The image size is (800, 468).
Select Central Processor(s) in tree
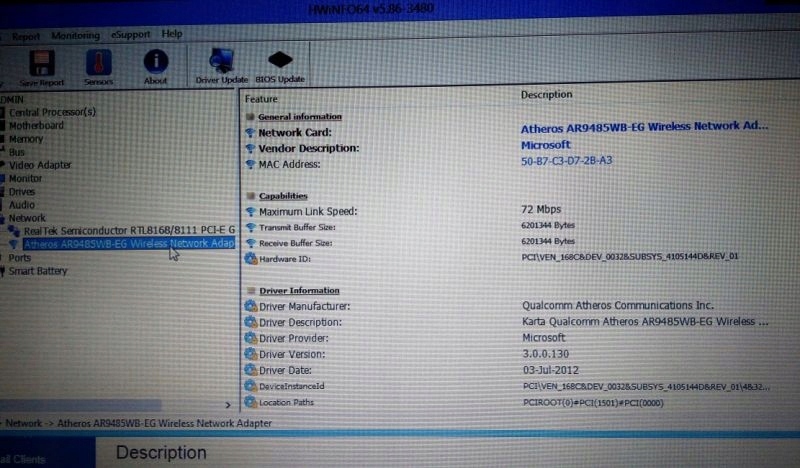[x=52, y=112]
